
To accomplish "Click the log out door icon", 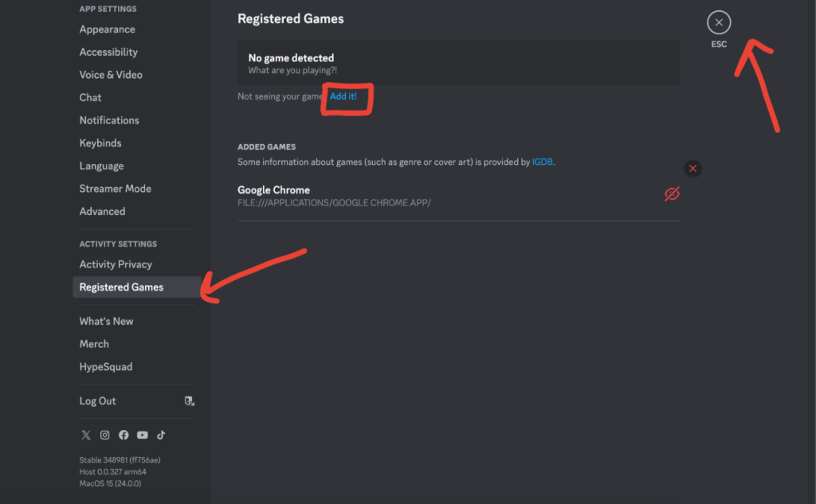I will tap(189, 400).
